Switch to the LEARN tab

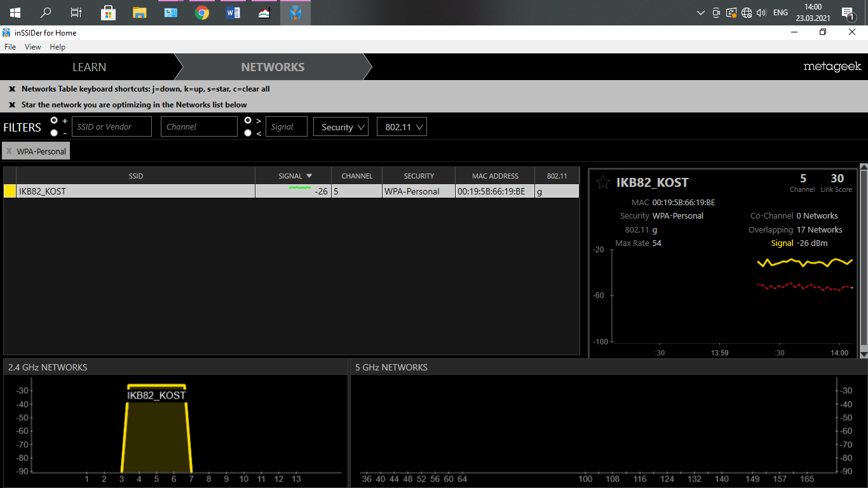tap(89, 67)
